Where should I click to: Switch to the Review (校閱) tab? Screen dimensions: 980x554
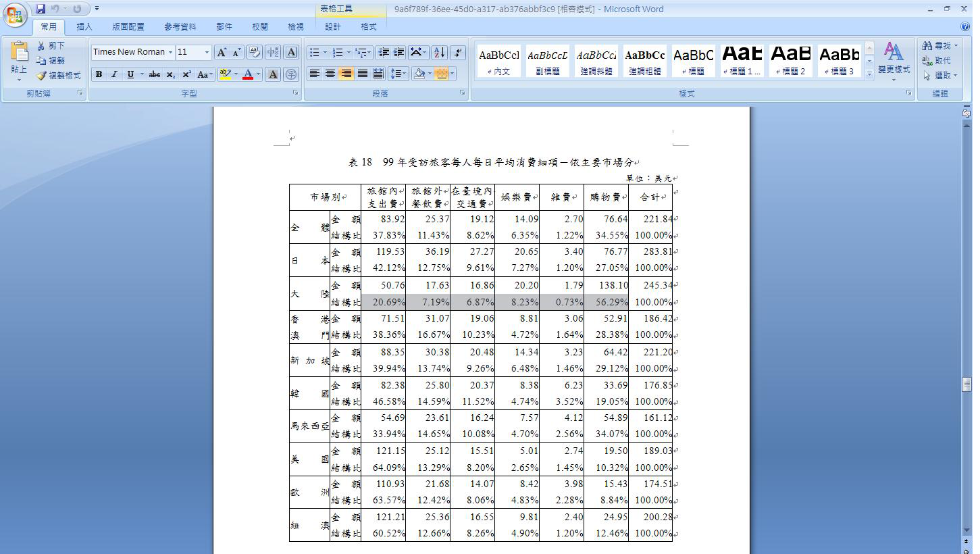pos(260,26)
